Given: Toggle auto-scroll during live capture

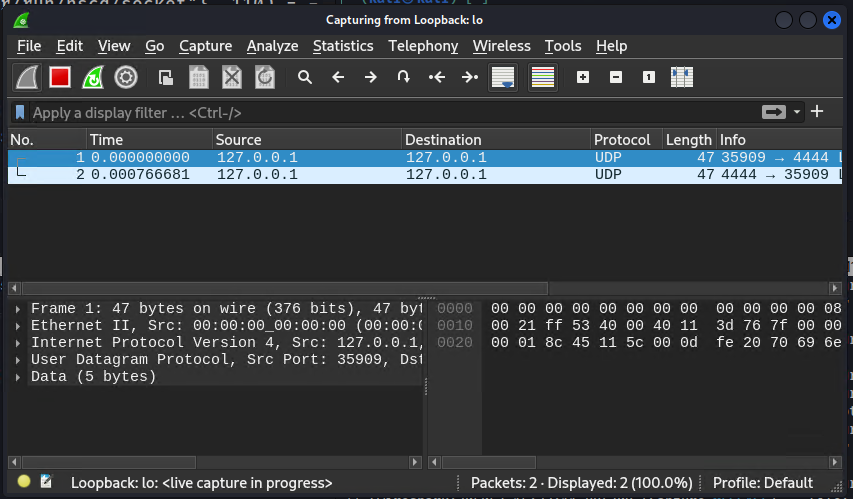Looking at the screenshot, I should 502,77.
